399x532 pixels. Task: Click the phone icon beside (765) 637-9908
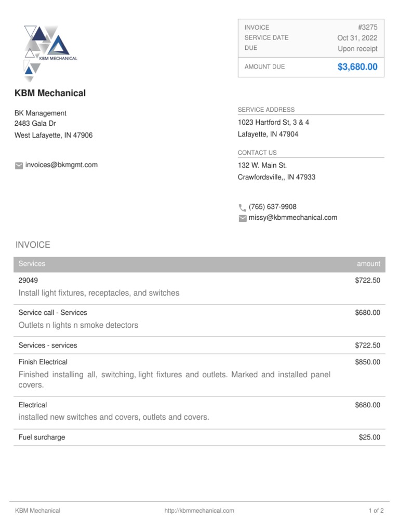pos(242,207)
